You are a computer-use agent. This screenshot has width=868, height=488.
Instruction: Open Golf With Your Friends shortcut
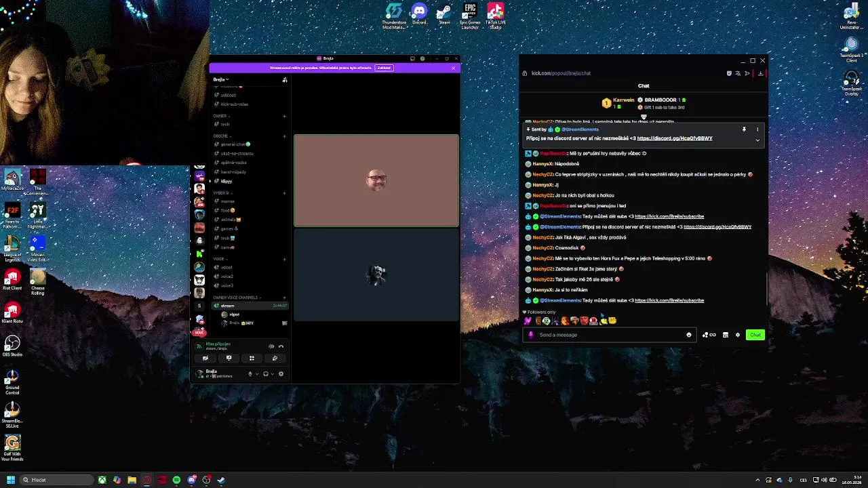(12, 449)
